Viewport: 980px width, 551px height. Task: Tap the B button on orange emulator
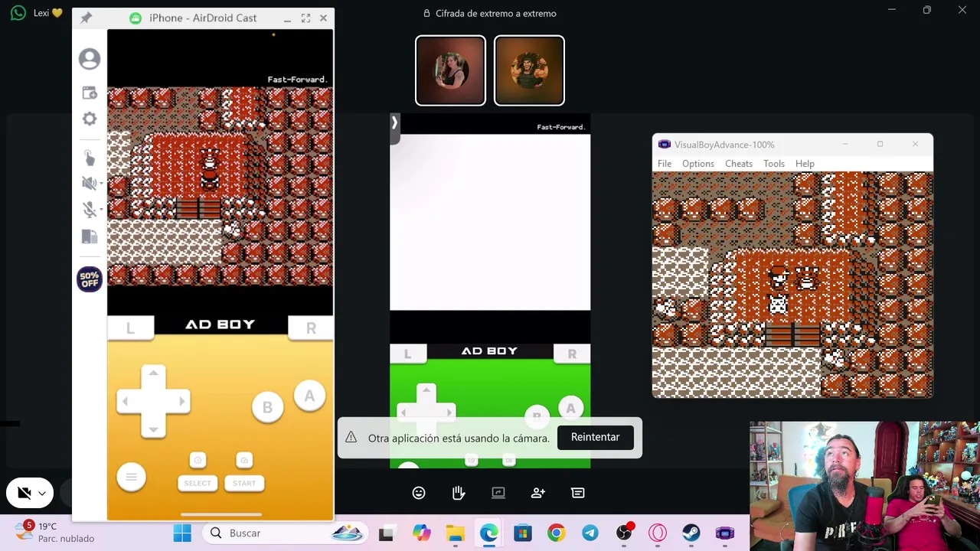[267, 408]
